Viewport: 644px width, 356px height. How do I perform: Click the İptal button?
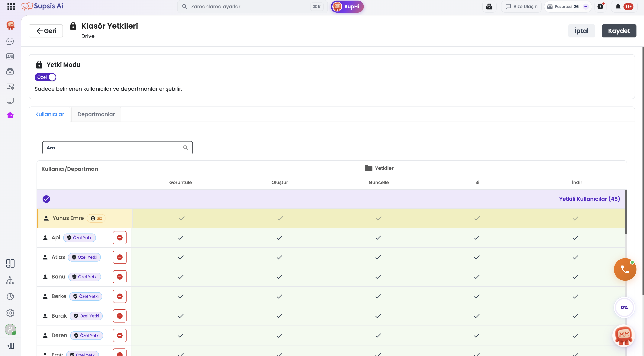click(x=581, y=31)
